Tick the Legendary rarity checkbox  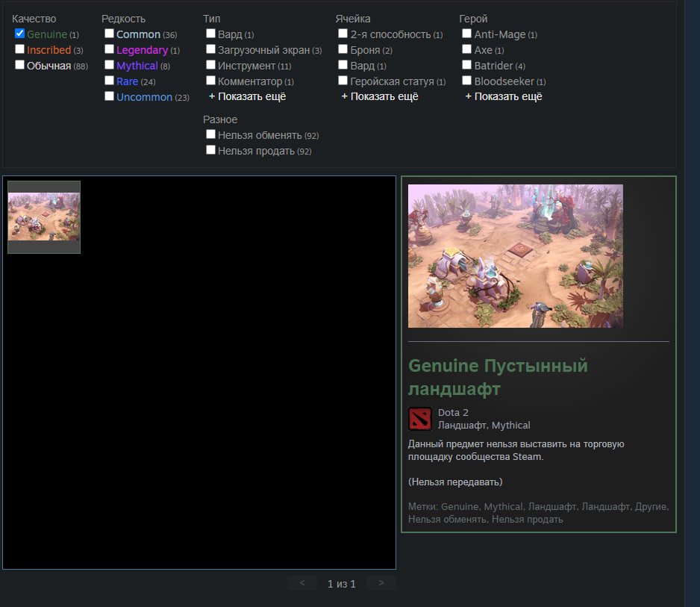[x=110, y=49]
